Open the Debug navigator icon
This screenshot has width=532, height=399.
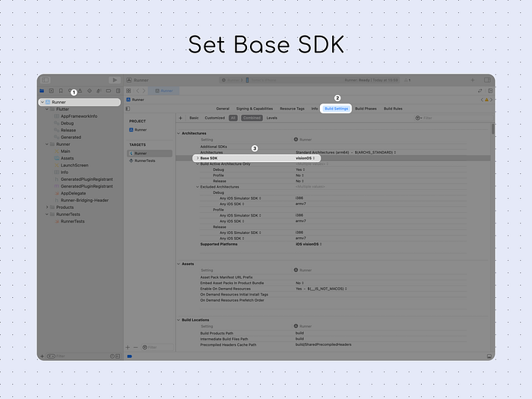click(x=99, y=91)
